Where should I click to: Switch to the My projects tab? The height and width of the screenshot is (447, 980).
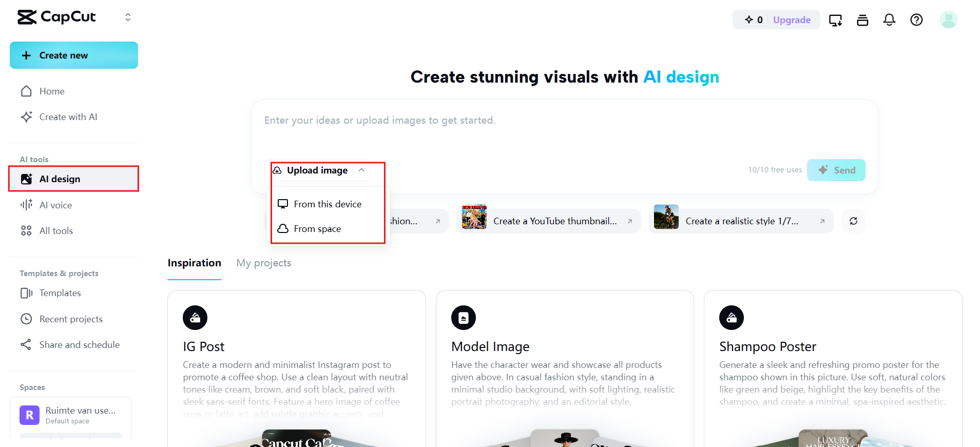click(263, 263)
